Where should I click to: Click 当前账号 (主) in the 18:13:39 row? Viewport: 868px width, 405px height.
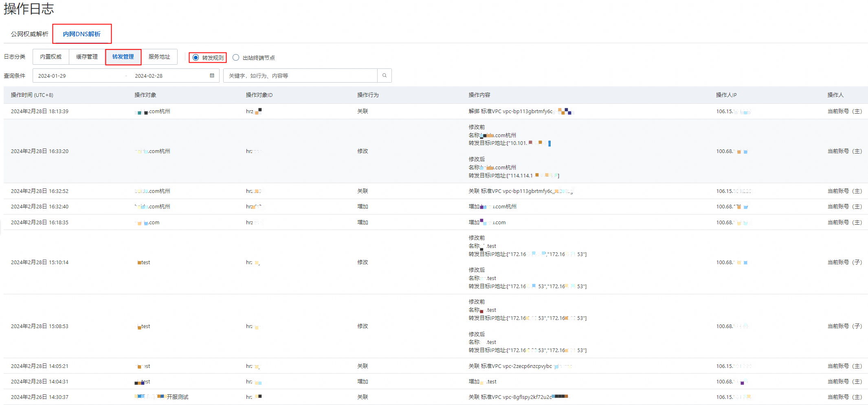click(844, 112)
